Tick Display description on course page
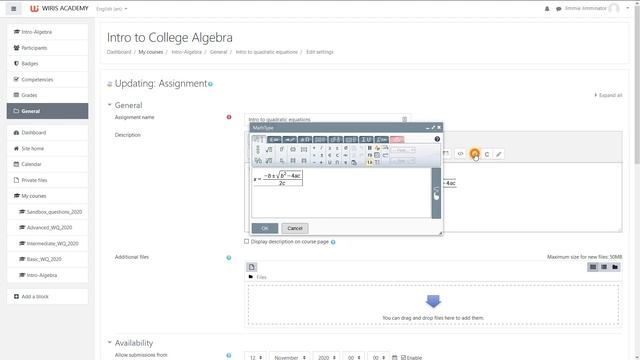Viewport: 640px width, 360px height. pos(247,242)
